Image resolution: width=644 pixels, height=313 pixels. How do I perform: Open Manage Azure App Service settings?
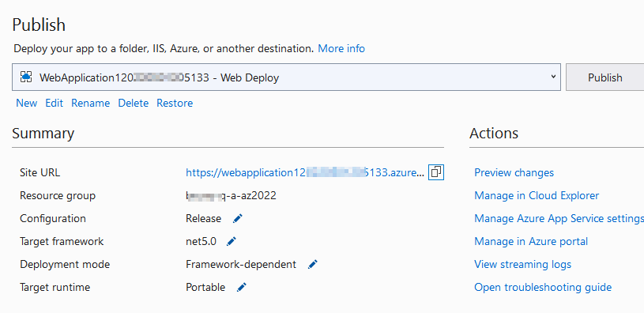(559, 218)
